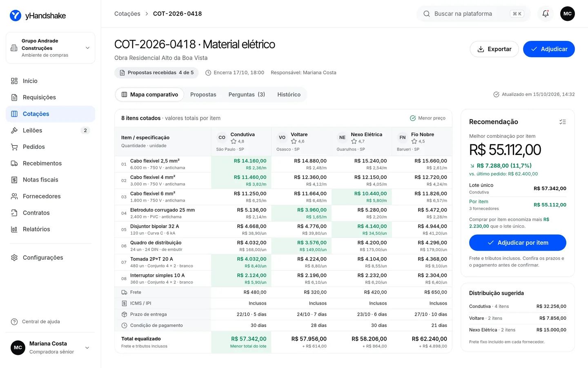Click the Contratos icon

pos(14,213)
